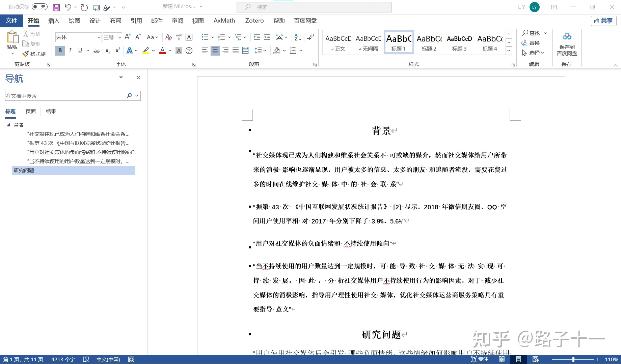This screenshot has height=364, width=621.
Task: Click the 中文(中国) language indicator
Action: [108, 359]
